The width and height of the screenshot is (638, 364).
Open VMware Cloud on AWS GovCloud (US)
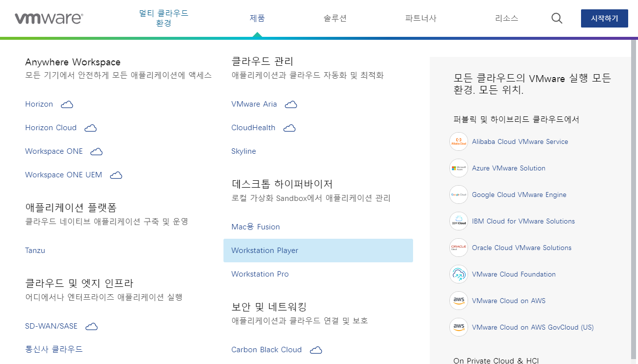[532, 327]
